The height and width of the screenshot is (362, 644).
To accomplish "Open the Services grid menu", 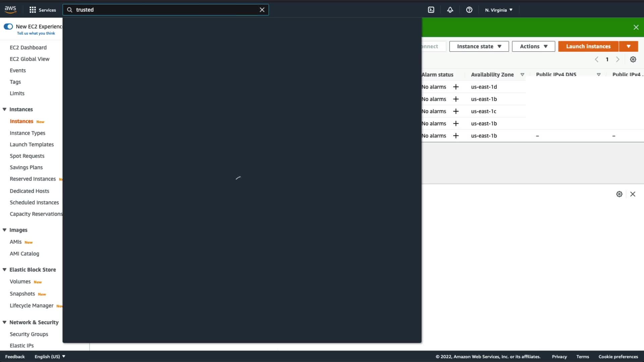I will (x=42, y=10).
